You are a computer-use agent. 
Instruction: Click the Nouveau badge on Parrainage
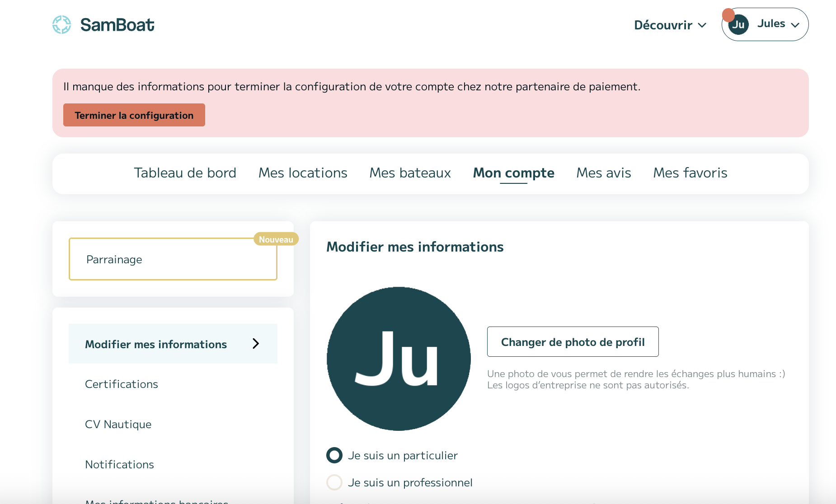click(276, 239)
